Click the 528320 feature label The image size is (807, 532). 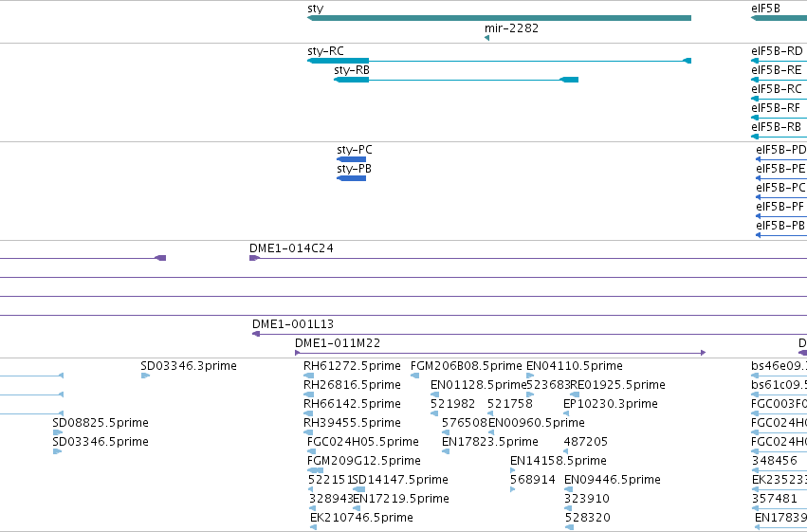(x=587, y=518)
